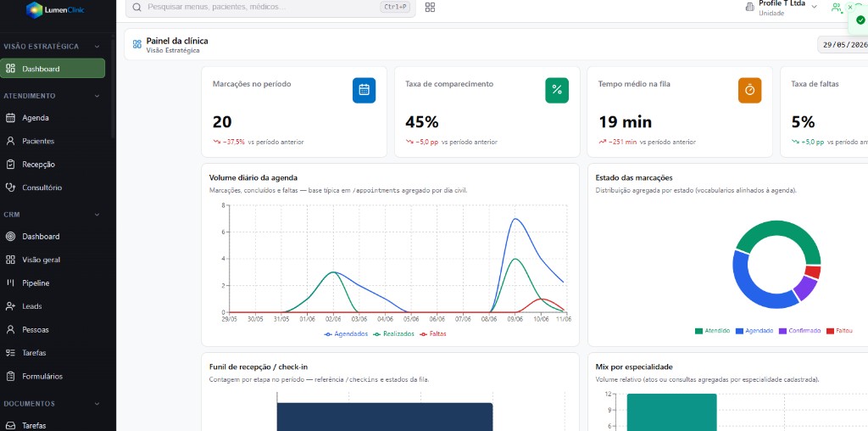
Task: Click the dark blue funnel bar
Action: (x=385, y=417)
